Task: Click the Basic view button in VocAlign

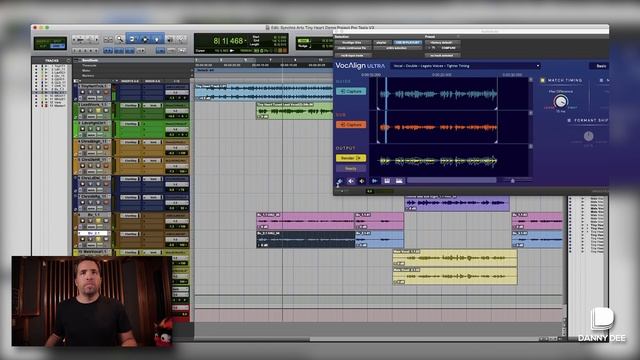Action: 600,66
